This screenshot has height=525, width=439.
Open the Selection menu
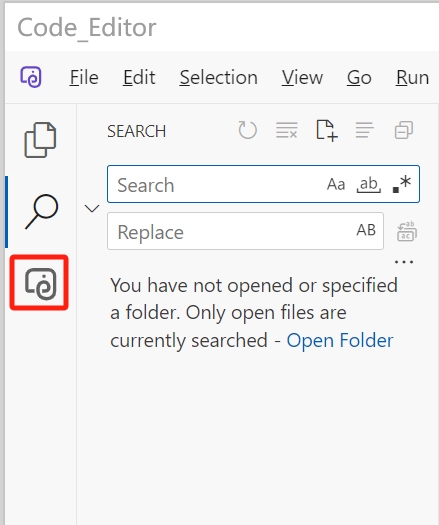point(219,78)
